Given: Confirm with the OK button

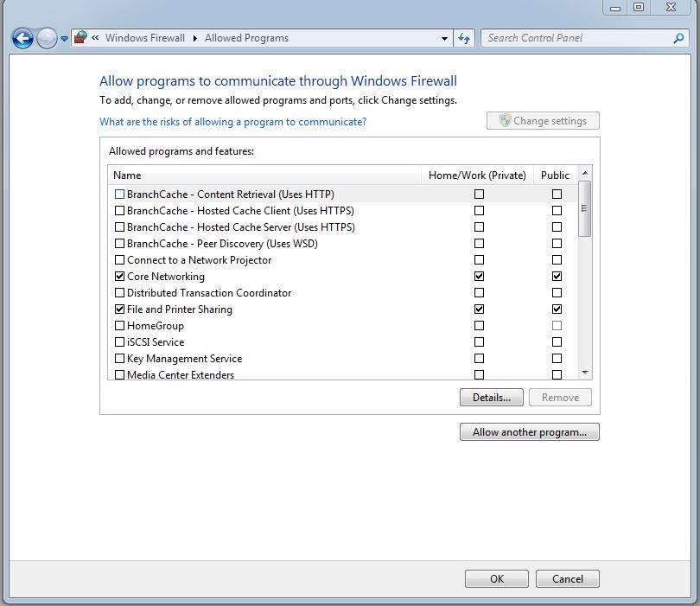Looking at the screenshot, I should point(497,578).
